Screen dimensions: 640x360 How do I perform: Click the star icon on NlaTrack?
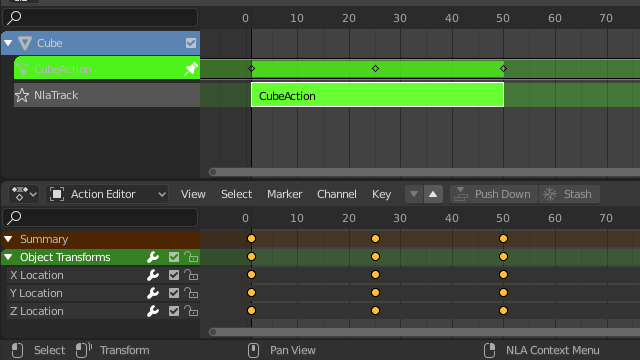pos(22,95)
